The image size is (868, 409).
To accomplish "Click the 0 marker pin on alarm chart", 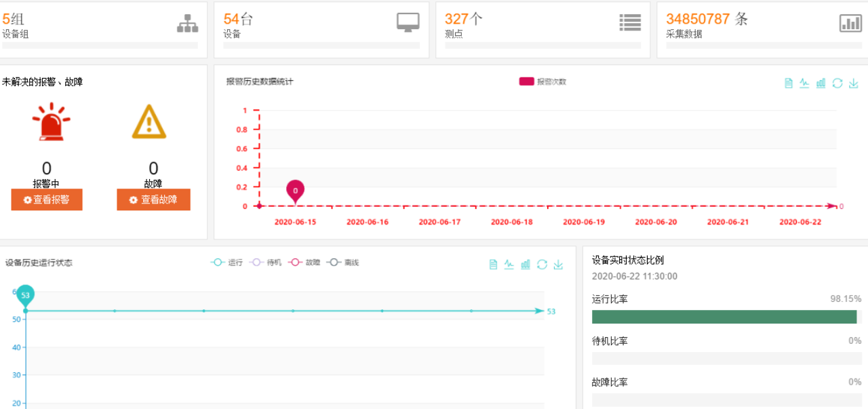I will pyautogui.click(x=295, y=191).
